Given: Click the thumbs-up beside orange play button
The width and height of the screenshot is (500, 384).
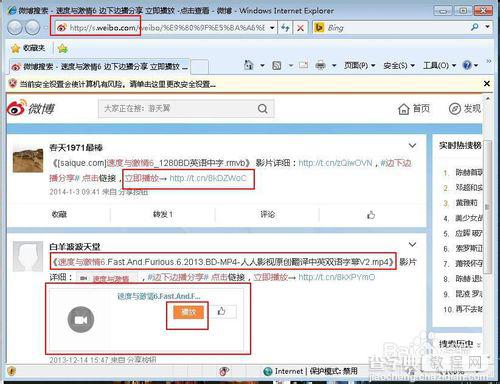Looking at the screenshot, I should coord(222,312).
